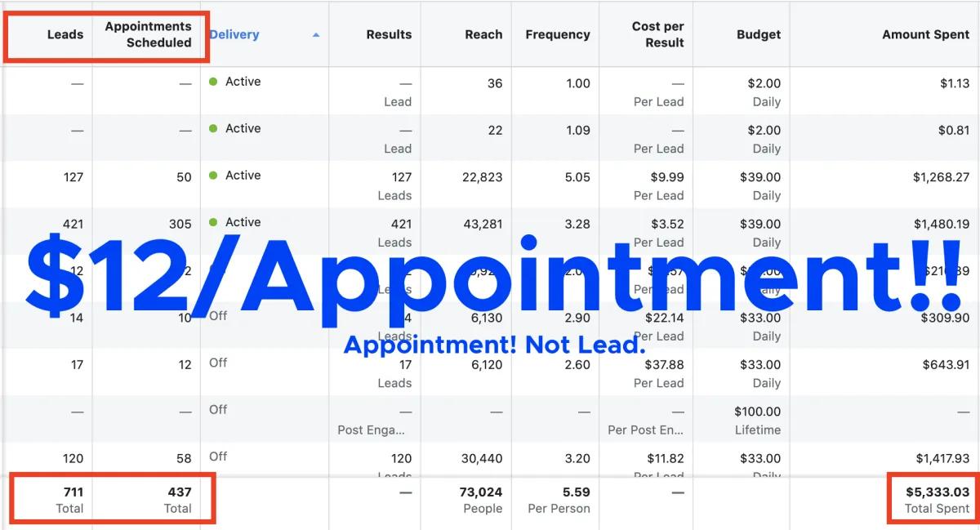This screenshot has width=980, height=530.
Task: Click green Active dot beside $1.13 spend
Action: [x=213, y=82]
